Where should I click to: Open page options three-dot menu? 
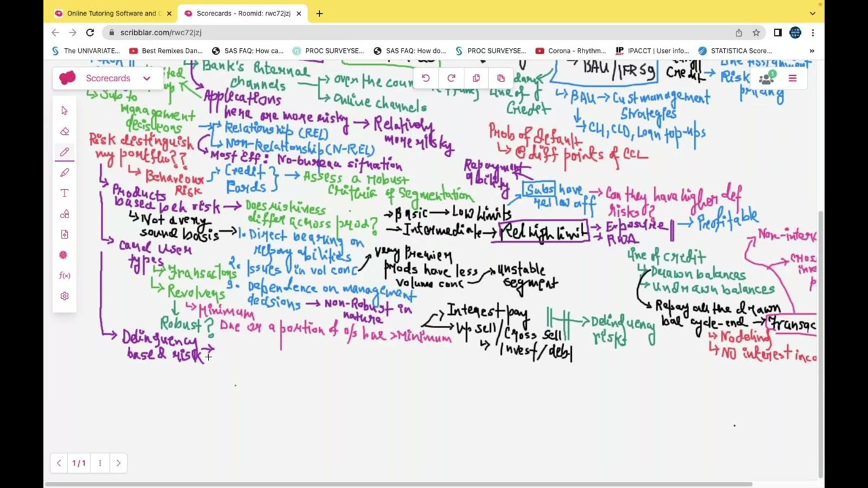pos(100,463)
